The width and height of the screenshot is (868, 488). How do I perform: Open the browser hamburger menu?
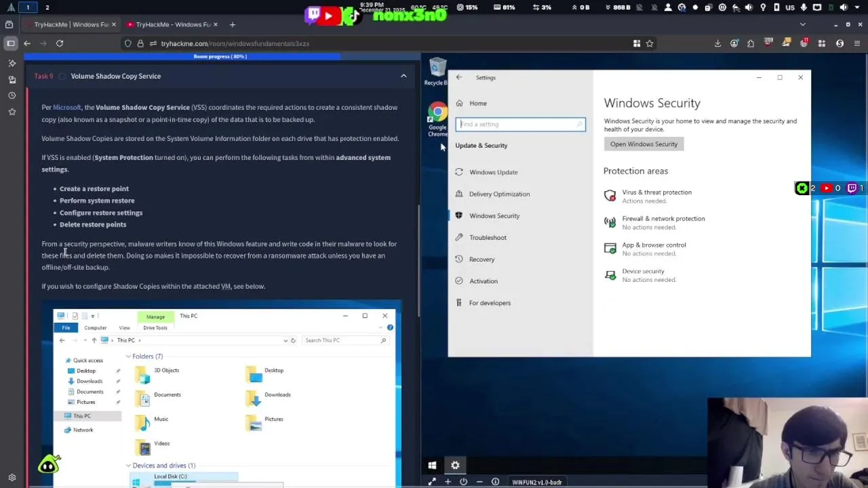[x=857, y=43]
